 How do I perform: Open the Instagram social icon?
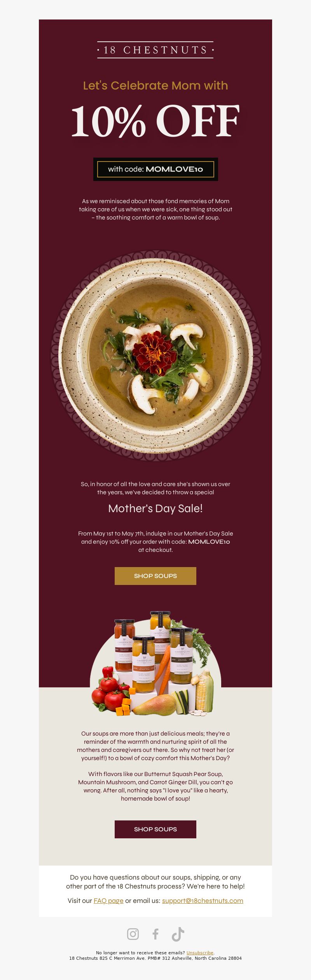coord(133,934)
